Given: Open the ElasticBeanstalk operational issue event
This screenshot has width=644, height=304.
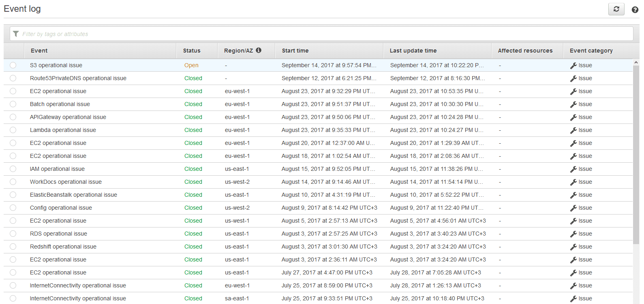Looking at the screenshot, I should pos(73,195).
